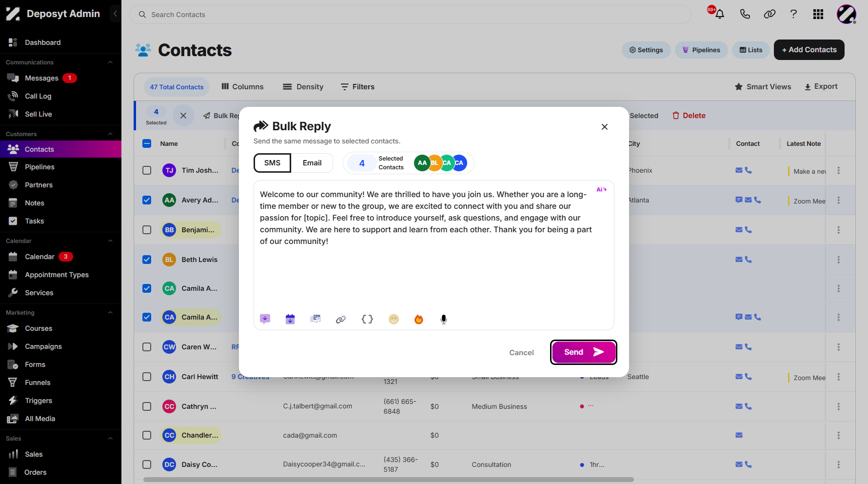Delete the selected contacts
The width and height of the screenshot is (868, 484).
pyautogui.click(x=689, y=116)
